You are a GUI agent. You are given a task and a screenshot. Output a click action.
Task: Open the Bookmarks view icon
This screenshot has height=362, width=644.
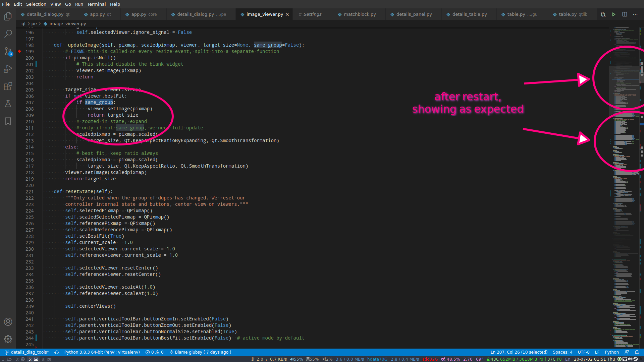click(8, 121)
